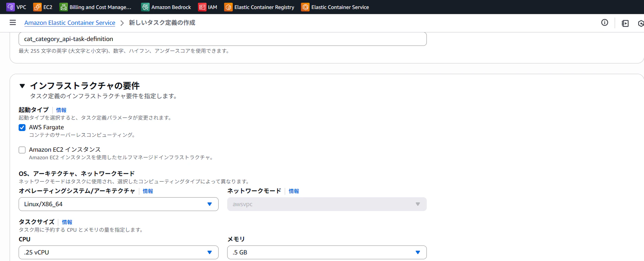This screenshot has width=644, height=261.
Task: Click the 新しいタスク定義の作成 breadcrumb text
Action: (162, 23)
